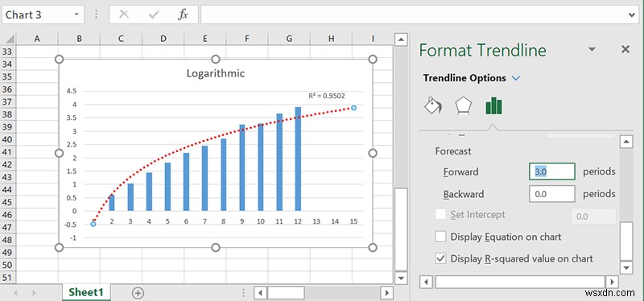Click the Backward periods input field
644x301 pixels.
click(552, 194)
